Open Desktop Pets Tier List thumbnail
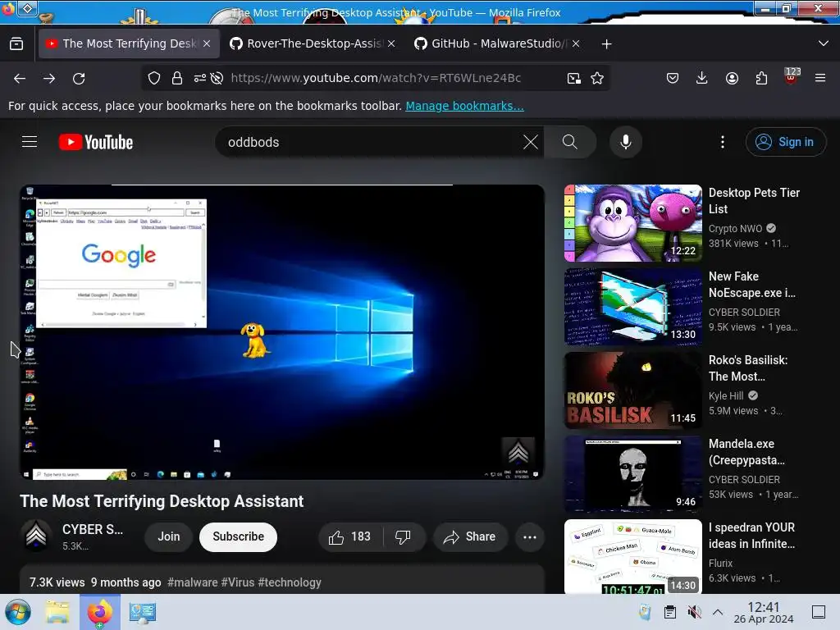The height and width of the screenshot is (630, 840). click(x=632, y=223)
